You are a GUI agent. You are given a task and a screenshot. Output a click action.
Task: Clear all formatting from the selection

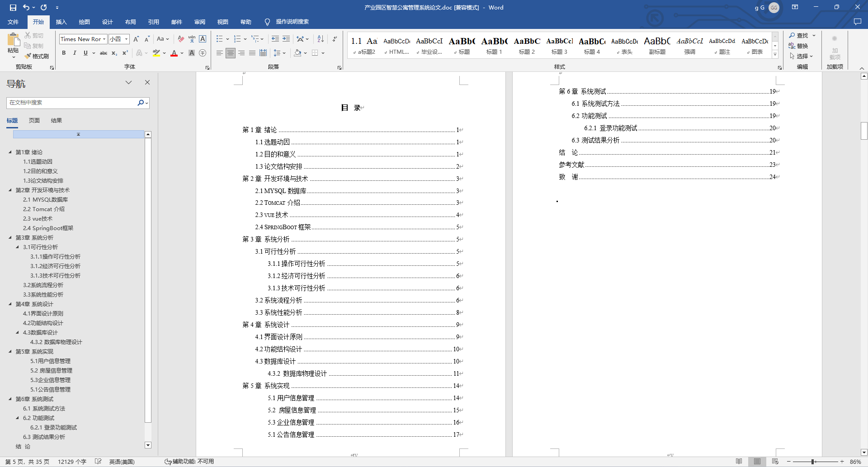click(181, 39)
